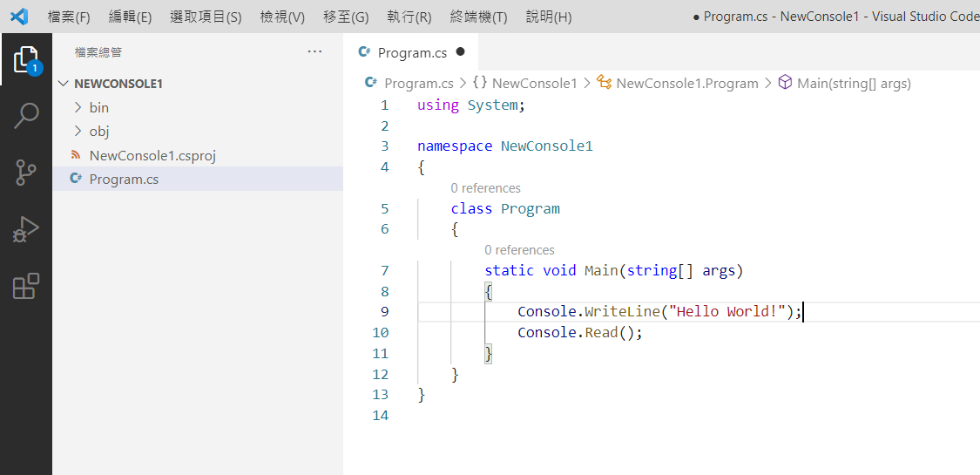Click "Hello World!" string literal
Screen dimensions: 980x475
[x=727, y=312]
